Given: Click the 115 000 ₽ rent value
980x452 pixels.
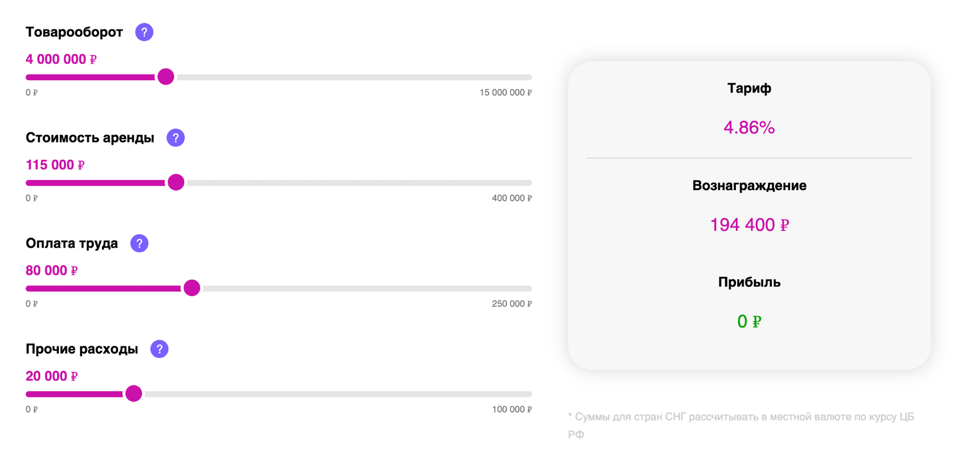Looking at the screenshot, I should [x=55, y=165].
